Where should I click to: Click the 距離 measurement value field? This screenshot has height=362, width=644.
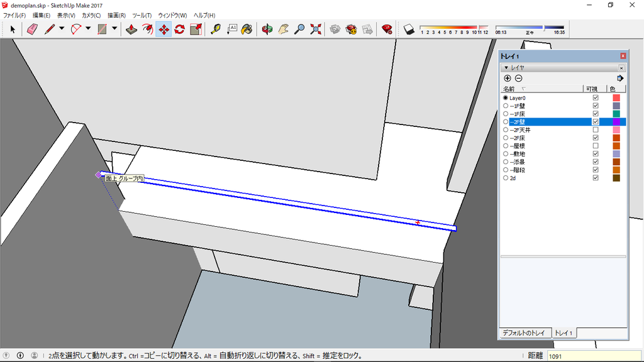click(x=594, y=356)
